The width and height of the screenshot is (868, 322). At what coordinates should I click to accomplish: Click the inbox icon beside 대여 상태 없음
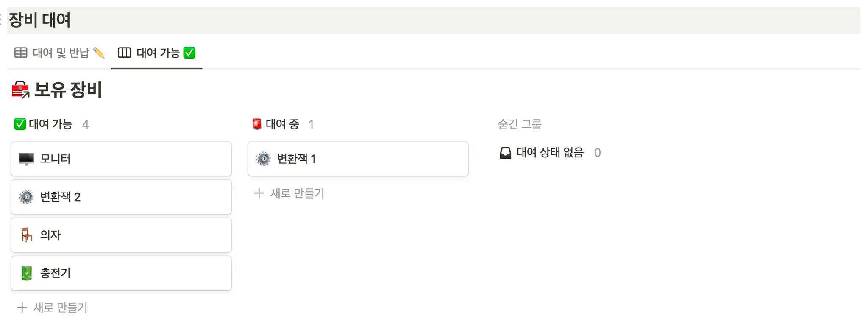505,153
